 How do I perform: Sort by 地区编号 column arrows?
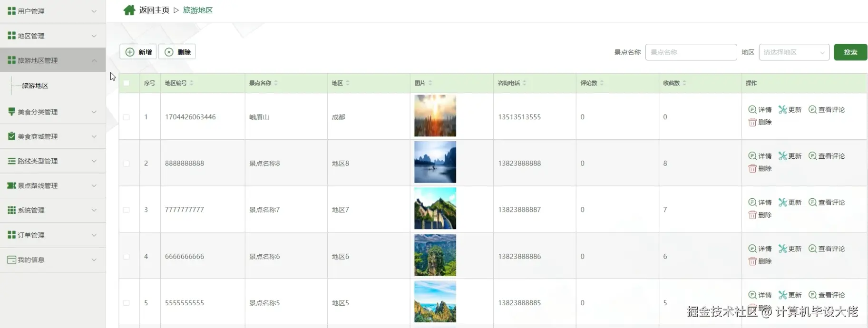(x=192, y=83)
